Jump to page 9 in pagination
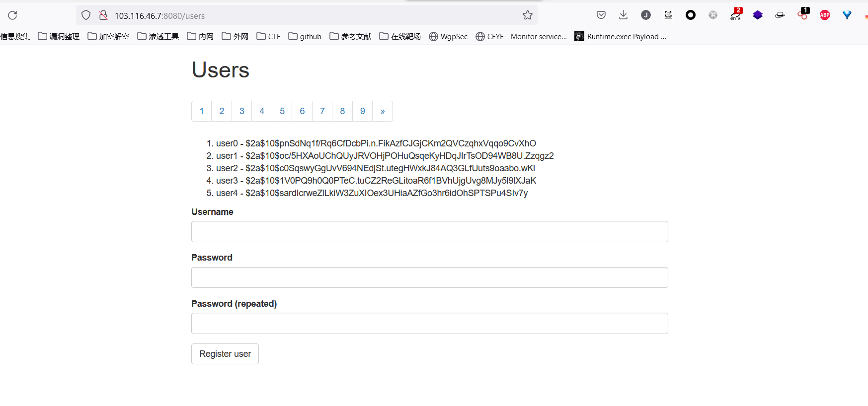Image resolution: width=868 pixels, height=406 pixels. point(362,111)
